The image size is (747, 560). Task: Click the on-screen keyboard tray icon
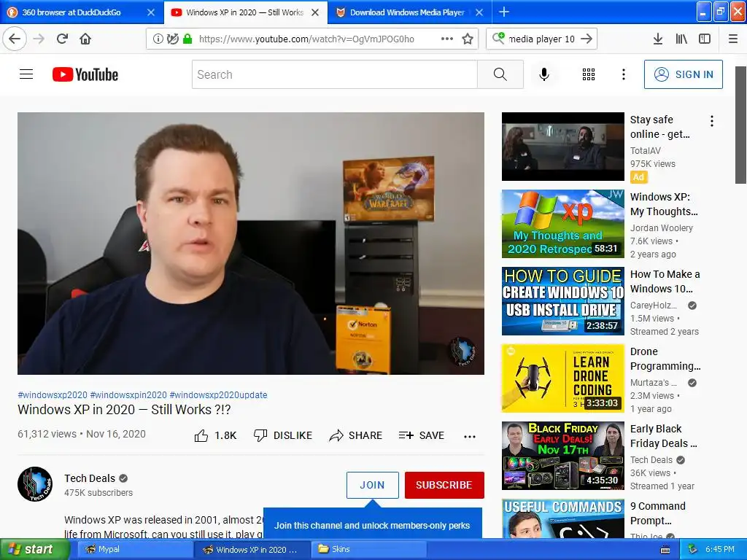click(665, 550)
